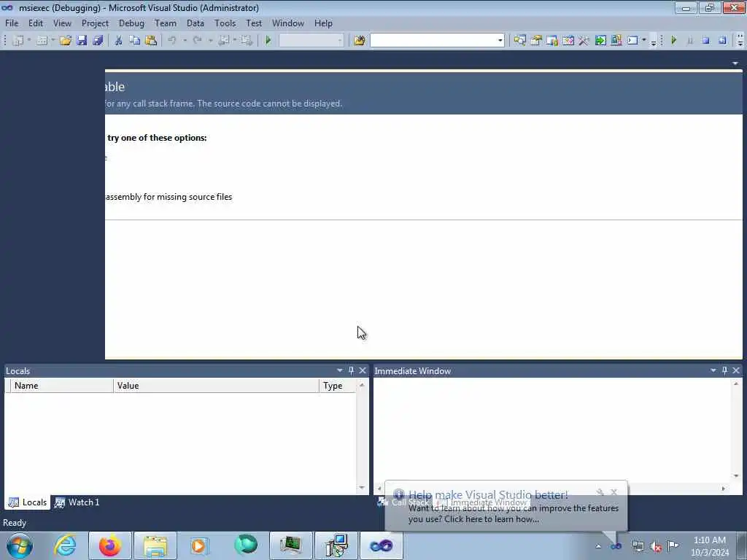The width and height of the screenshot is (747, 560).
Task: Open the Window menu
Action: [x=287, y=23]
